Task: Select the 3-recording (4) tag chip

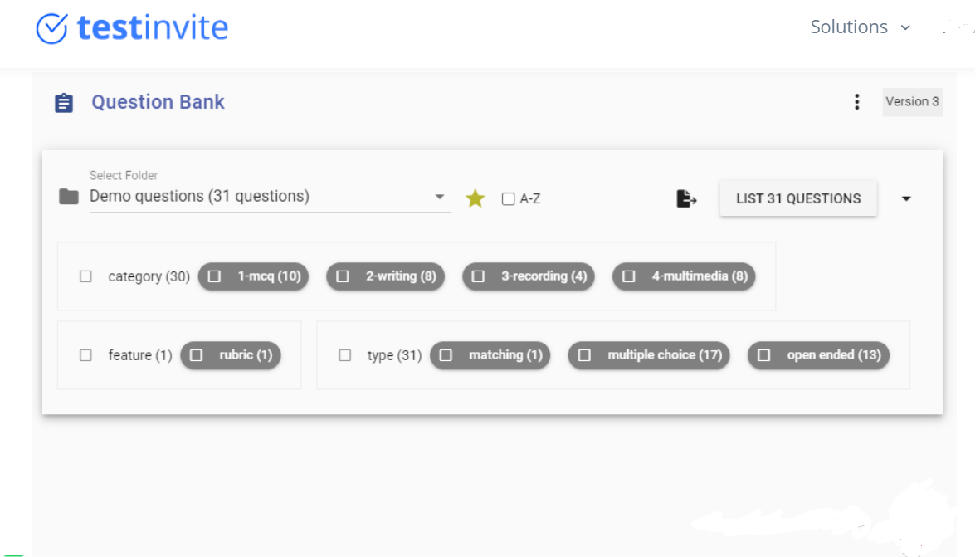Action: coord(529,276)
